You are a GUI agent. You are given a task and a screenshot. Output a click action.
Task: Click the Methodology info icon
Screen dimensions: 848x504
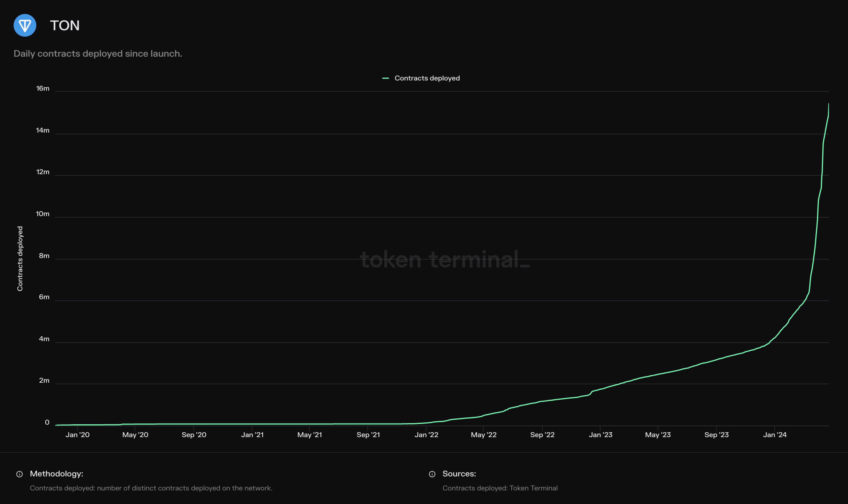pos(20,474)
